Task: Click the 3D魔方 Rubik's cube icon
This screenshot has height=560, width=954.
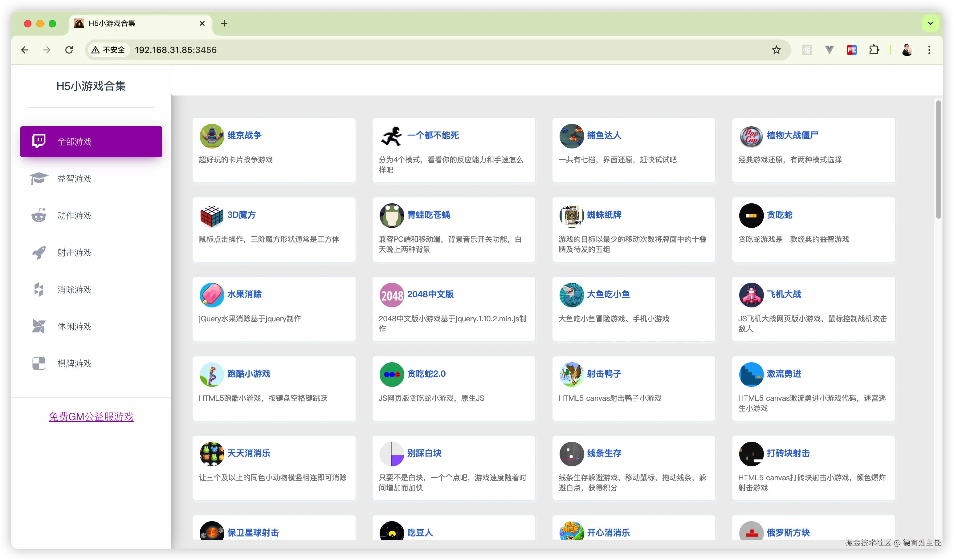Action: click(212, 216)
